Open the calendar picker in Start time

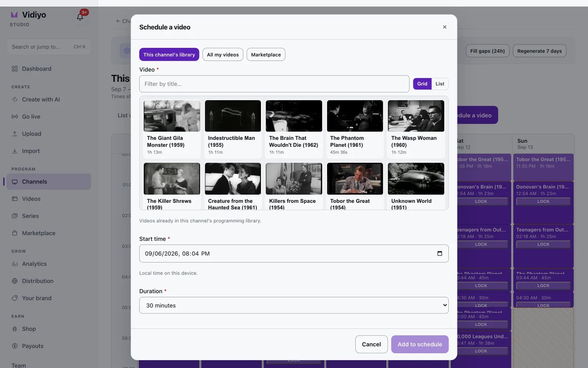pyautogui.click(x=440, y=254)
